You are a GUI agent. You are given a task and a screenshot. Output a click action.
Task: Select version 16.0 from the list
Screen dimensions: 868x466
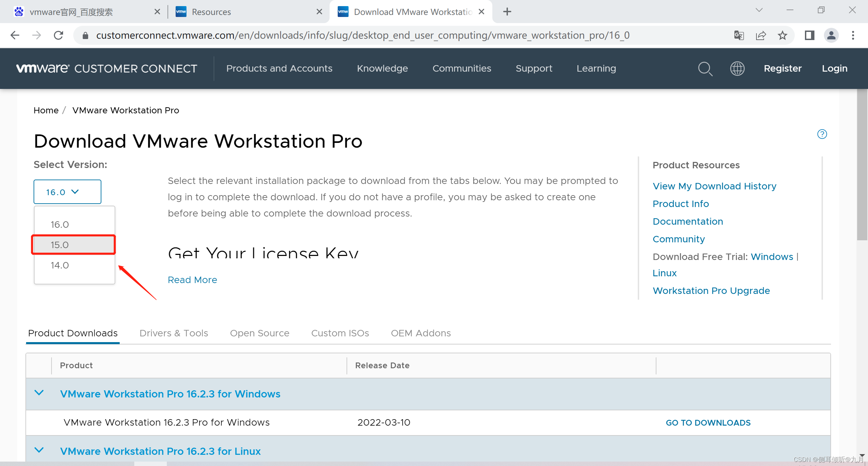pos(75,224)
